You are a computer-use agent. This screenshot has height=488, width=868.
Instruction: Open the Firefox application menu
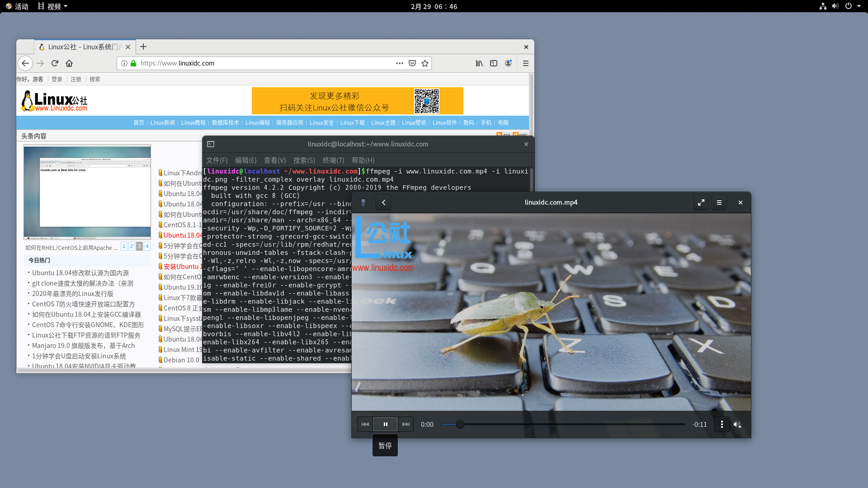pos(525,63)
